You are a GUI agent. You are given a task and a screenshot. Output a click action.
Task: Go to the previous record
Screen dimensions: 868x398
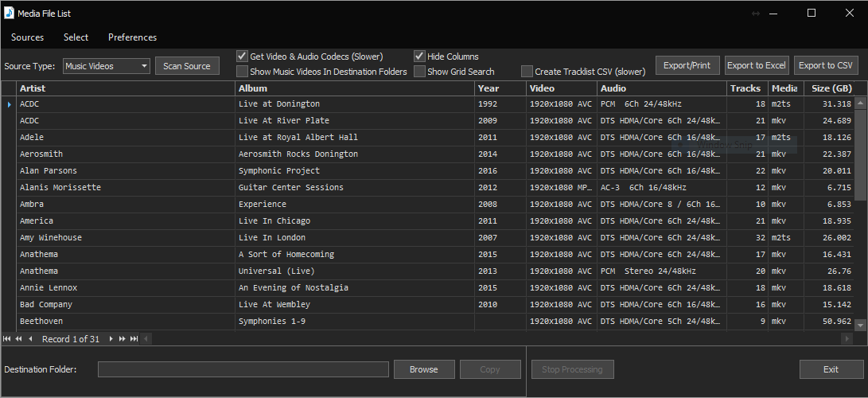point(30,339)
